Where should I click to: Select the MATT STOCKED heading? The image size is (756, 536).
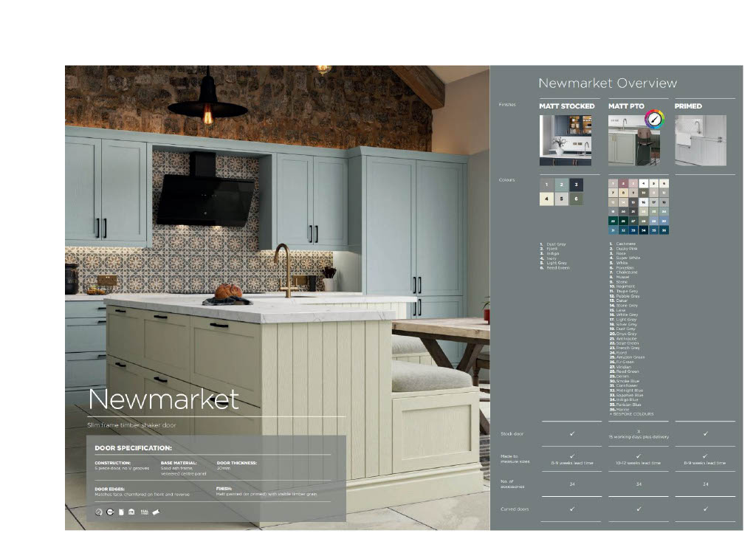(x=566, y=106)
